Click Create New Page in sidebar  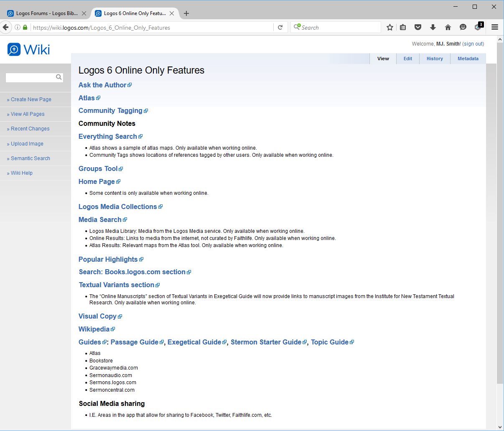[31, 99]
